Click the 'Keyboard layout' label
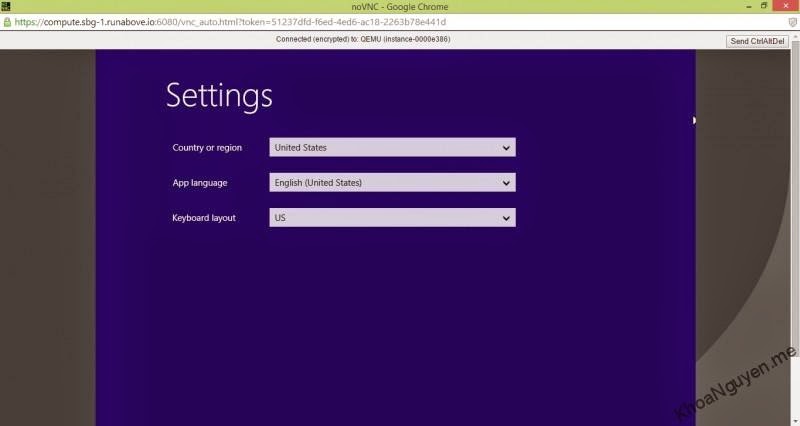 click(204, 218)
